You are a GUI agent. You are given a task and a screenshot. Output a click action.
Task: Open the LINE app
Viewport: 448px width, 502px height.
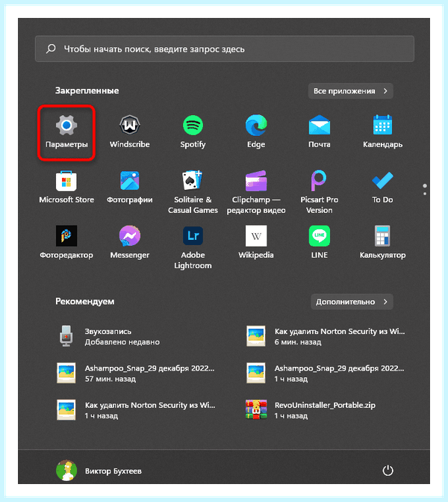click(320, 243)
